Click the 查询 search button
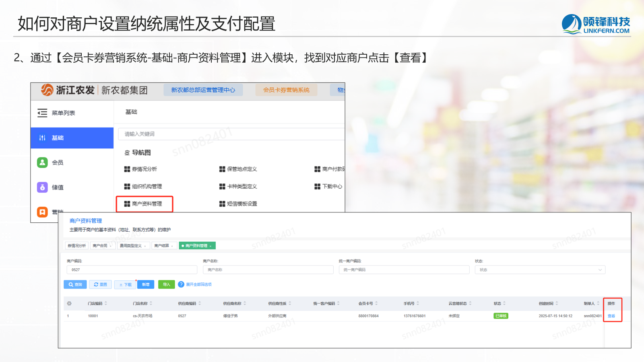 75,284
